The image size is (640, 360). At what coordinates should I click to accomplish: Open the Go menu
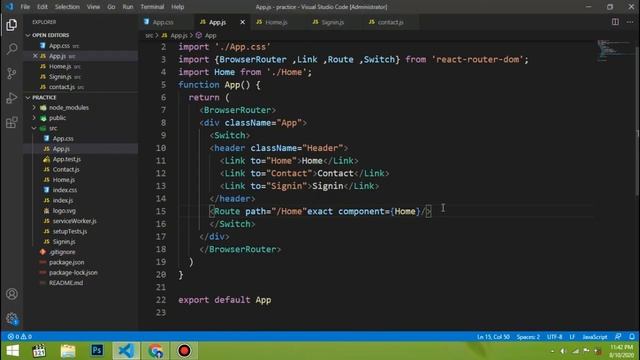(x=111, y=7)
